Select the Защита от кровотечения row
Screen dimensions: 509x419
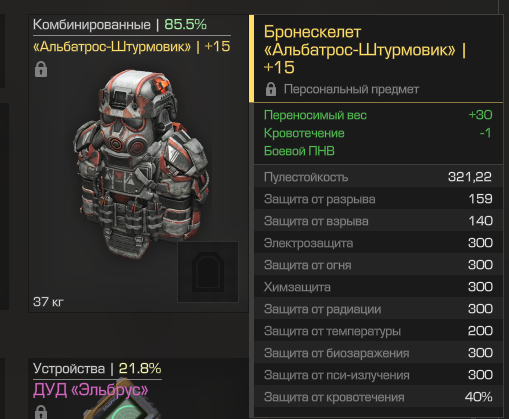[378, 397]
